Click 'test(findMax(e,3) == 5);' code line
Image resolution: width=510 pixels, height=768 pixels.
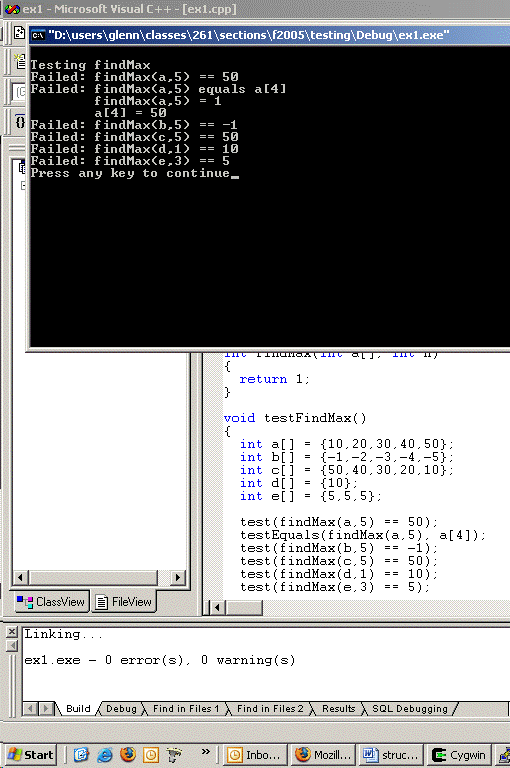point(335,587)
